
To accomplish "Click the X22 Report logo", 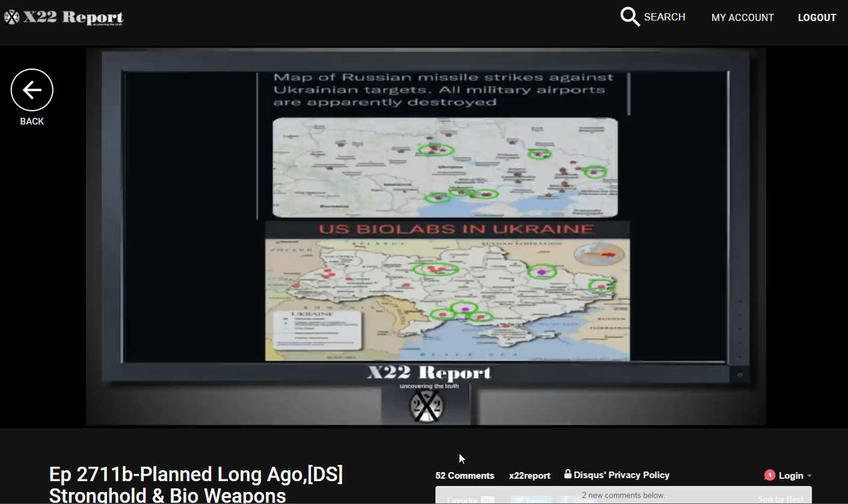I will pos(64,17).
